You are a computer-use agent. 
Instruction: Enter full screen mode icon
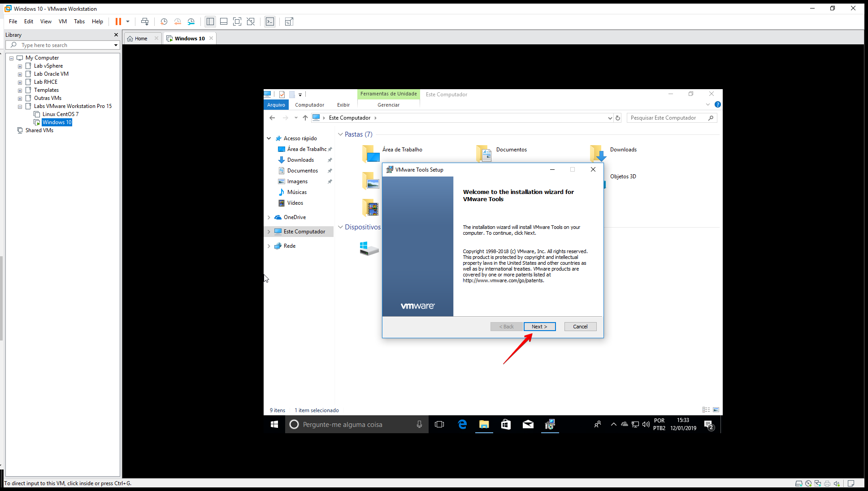coord(237,22)
